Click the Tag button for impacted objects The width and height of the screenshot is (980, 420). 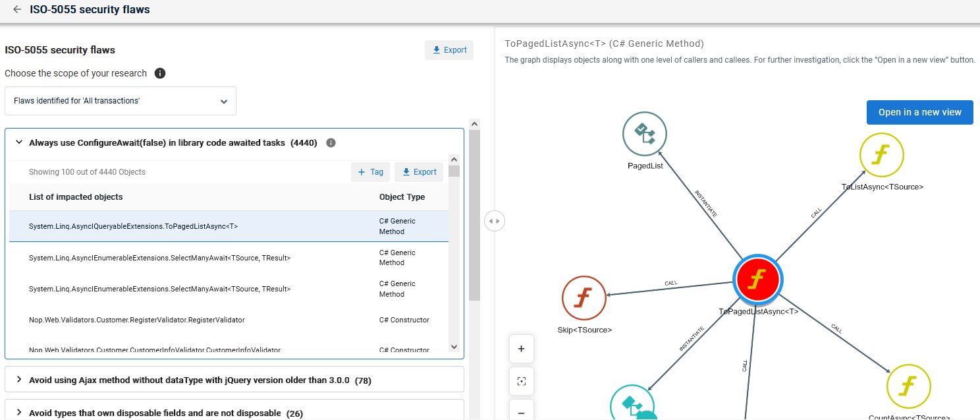pyautogui.click(x=370, y=172)
